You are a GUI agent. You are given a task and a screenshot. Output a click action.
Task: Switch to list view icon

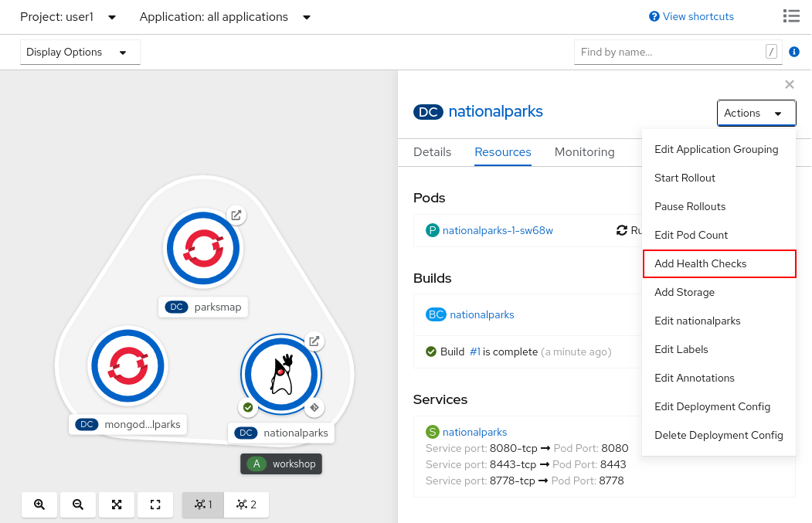point(790,16)
